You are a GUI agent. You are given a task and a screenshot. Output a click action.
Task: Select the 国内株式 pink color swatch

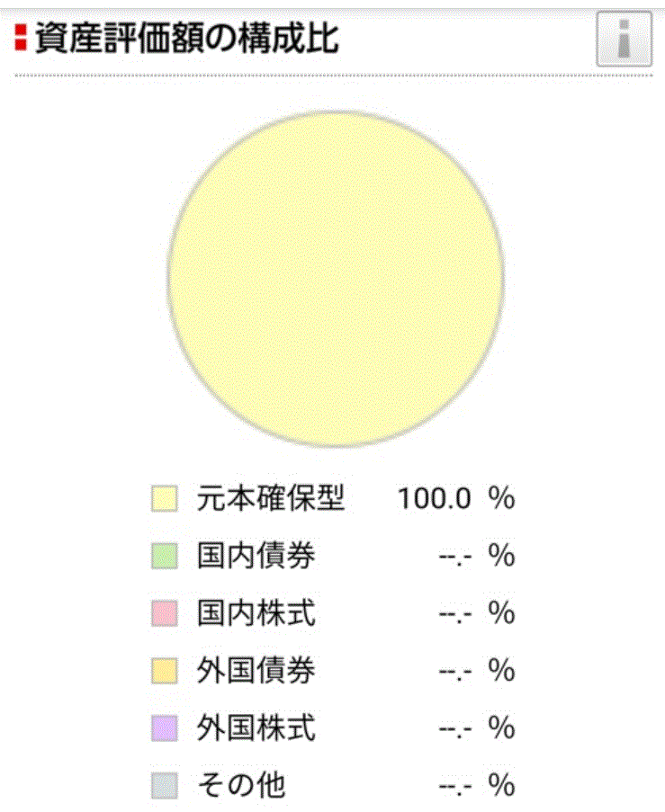pyautogui.click(x=164, y=614)
